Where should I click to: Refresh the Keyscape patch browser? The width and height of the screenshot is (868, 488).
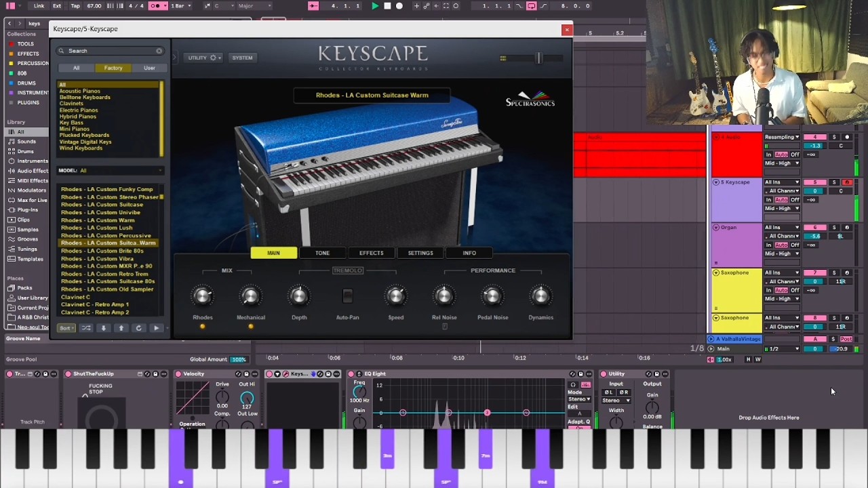point(138,328)
